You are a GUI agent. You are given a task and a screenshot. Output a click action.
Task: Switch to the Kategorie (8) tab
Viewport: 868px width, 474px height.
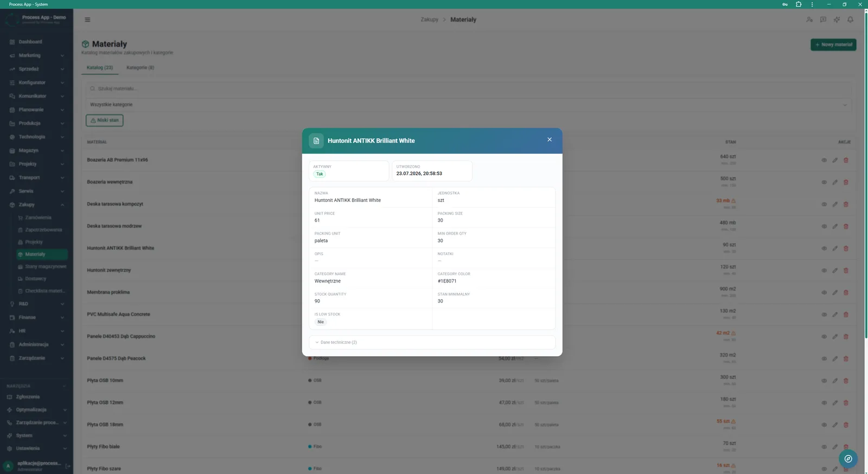click(140, 67)
